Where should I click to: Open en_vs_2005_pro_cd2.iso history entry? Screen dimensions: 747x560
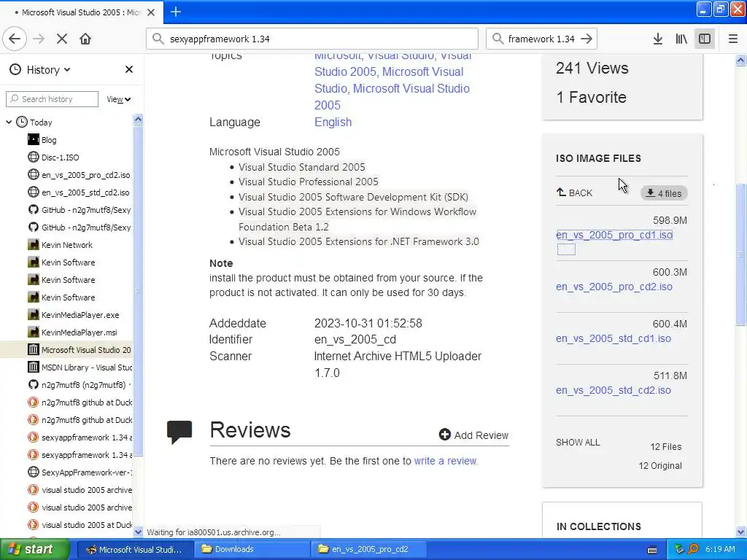pos(79,175)
